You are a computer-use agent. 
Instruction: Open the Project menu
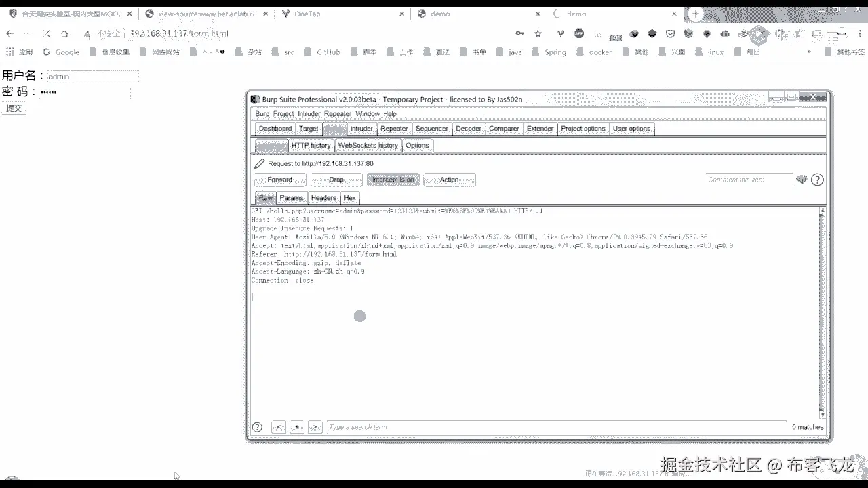tap(283, 114)
